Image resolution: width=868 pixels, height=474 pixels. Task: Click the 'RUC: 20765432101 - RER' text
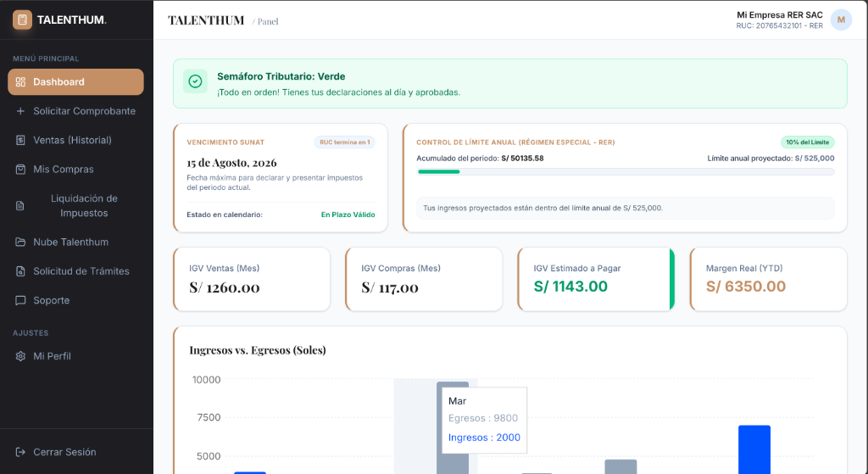coord(780,26)
